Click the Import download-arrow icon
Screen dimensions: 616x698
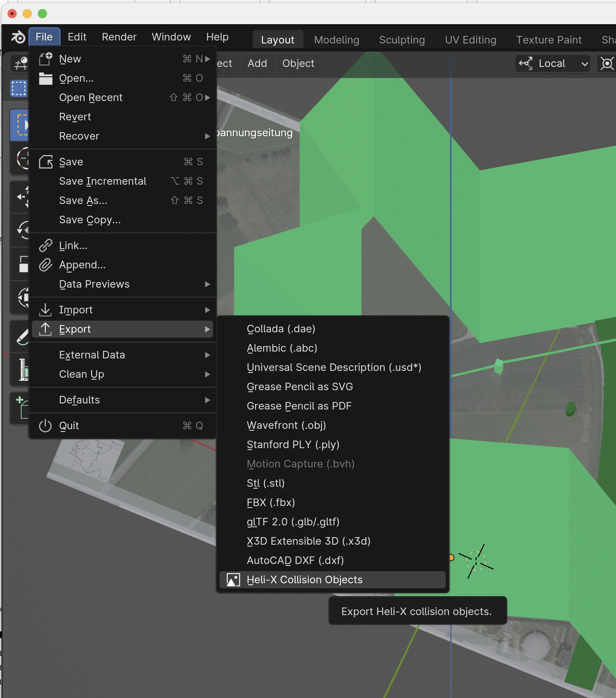coord(45,310)
